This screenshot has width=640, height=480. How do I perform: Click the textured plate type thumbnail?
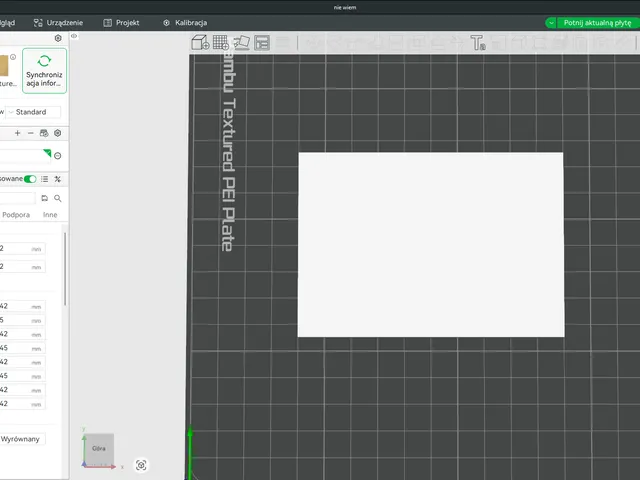4,66
